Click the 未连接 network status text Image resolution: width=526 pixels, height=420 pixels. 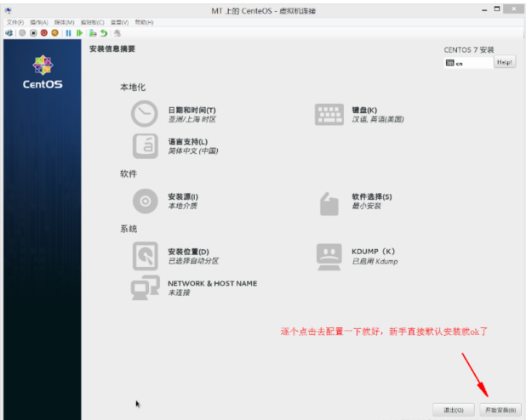coord(179,292)
